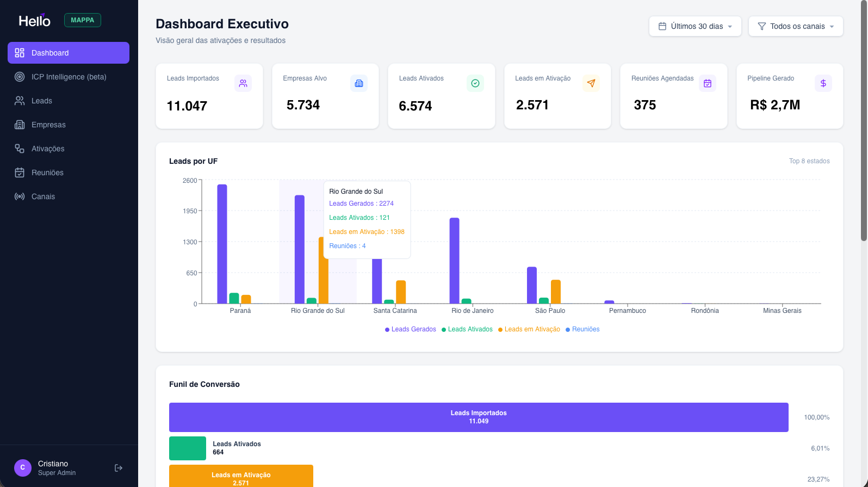Toggle Reuniões legend series

coord(582,329)
